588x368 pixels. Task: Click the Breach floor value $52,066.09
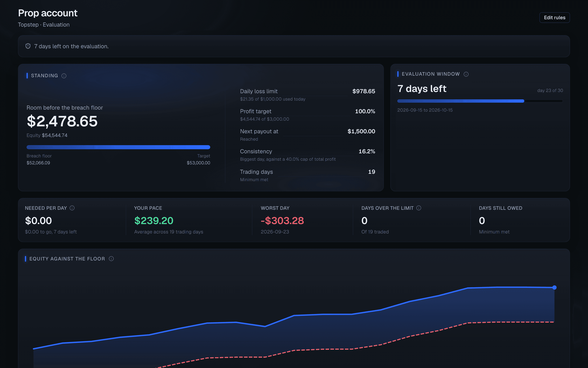click(x=38, y=163)
